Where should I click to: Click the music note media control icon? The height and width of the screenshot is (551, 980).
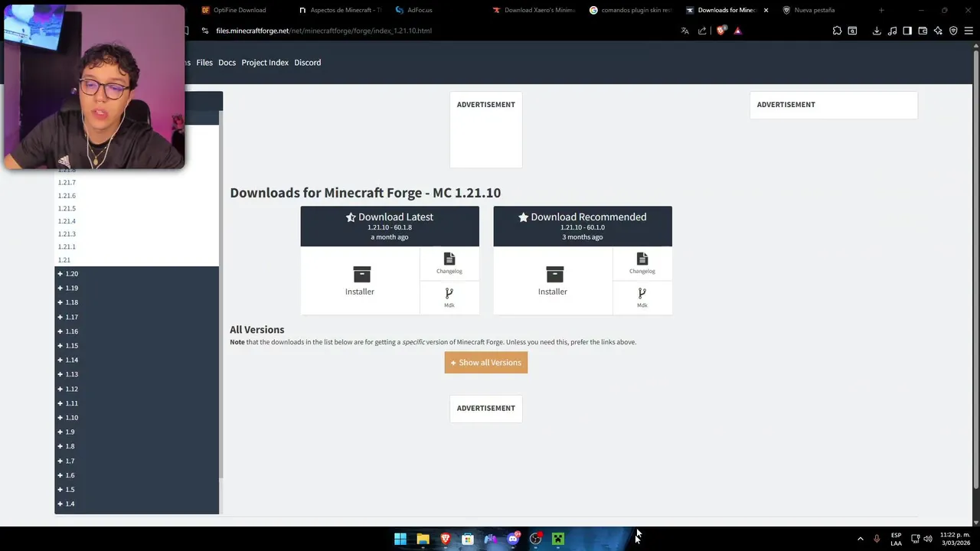click(892, 31)
